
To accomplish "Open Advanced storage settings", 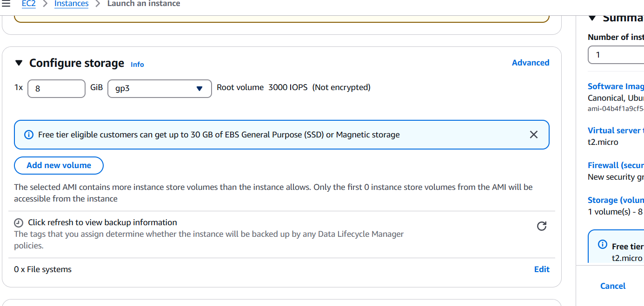I will point(531,63).
